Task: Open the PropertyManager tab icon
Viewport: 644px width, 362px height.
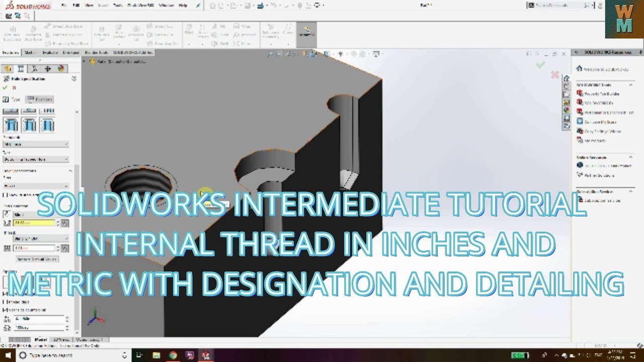Action: pos(21,69)
